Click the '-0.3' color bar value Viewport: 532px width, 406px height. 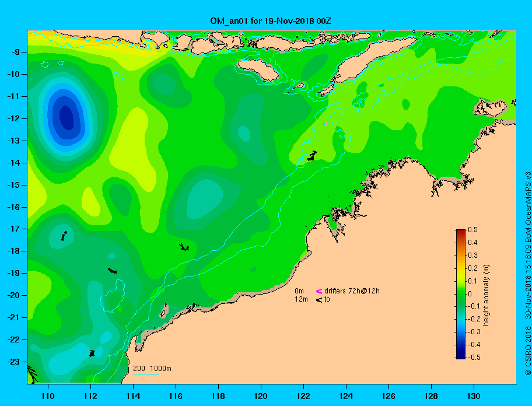(x=474, y=332)
